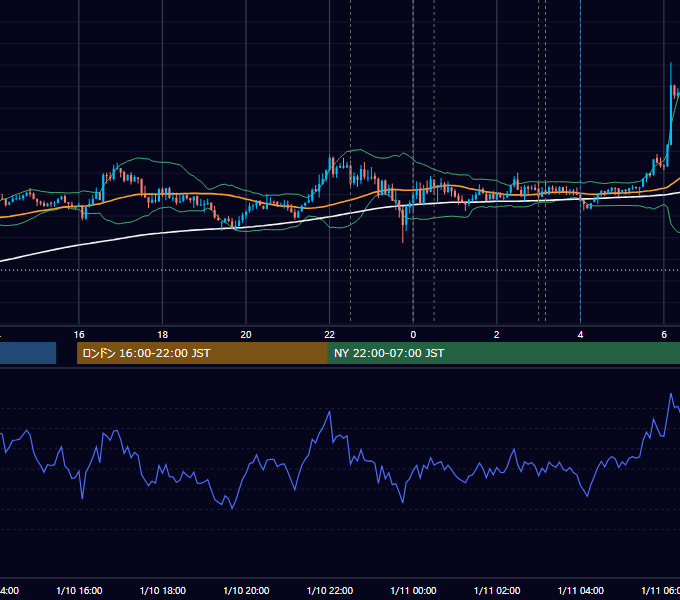This screenshot has width=680, height=600.
Task: Click the 1/11 00:00 date label
Action: (413, 590)
